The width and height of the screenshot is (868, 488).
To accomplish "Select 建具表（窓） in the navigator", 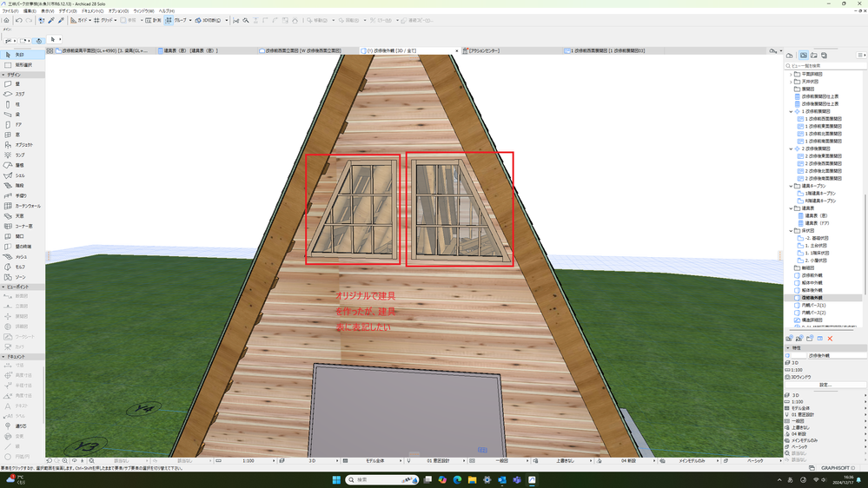I will pyautogui.click(x=816, y=216).
